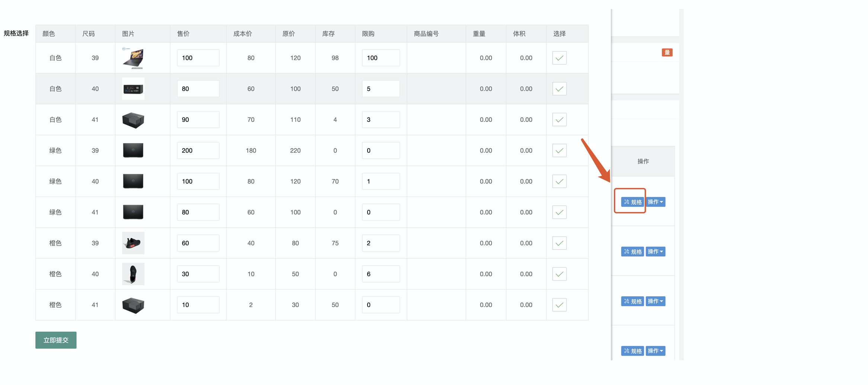The height and width of the screenshot is (385, 868).
Task: Focus 售价 field for 绿色 size 40
Action: tap(198, 182)
